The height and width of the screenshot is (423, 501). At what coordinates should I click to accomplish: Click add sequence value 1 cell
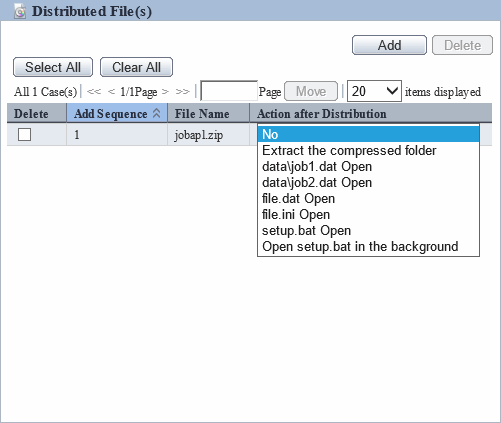[x=117, y=135]
